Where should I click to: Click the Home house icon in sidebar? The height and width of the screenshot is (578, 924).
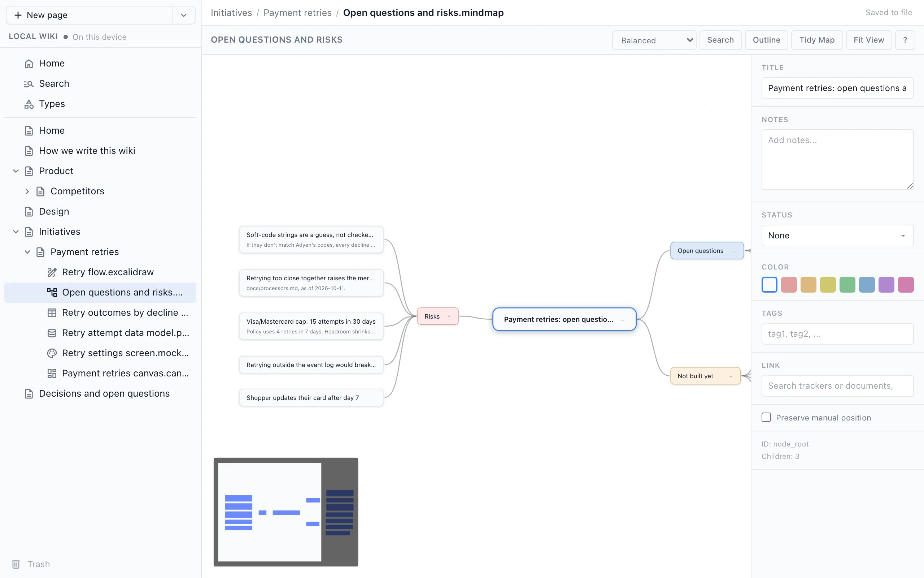click(29, 64)
